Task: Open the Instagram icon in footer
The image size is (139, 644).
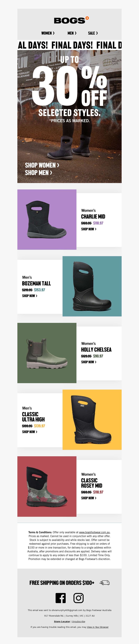Action: pos(79,598)
